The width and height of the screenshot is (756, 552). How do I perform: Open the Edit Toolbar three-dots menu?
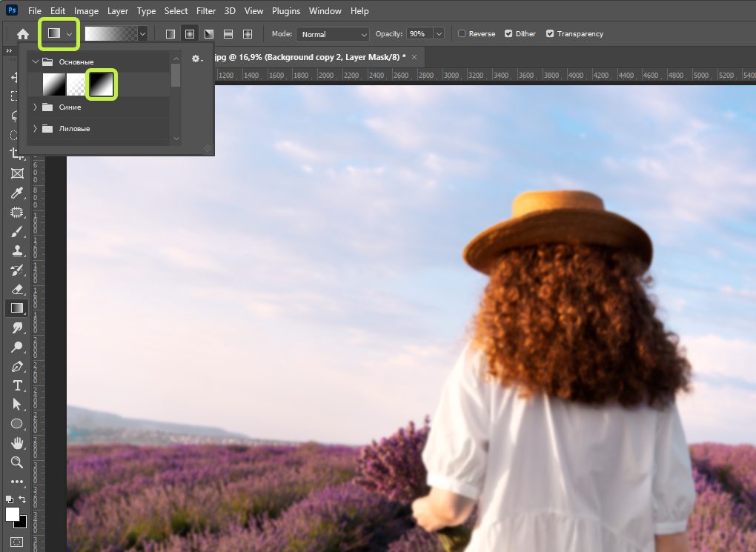17,481
